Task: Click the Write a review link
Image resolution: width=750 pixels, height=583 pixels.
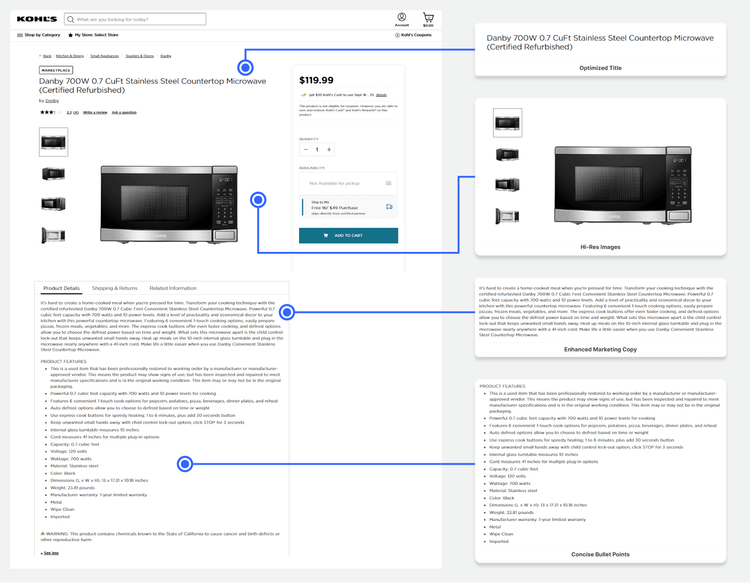Action: 95,112
